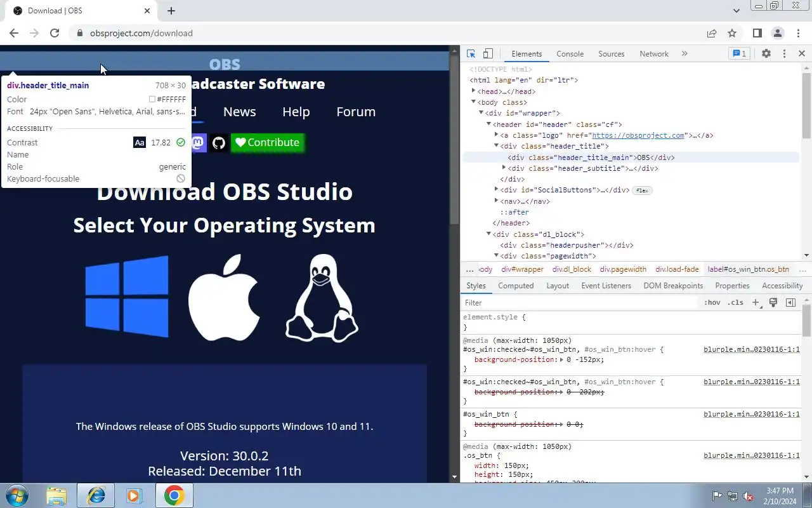The height and width of the screenshot is (508, 812).
Task: Toggle the device toolbar icon in DevTools
Action: pyautogui.click(x=488, y=54)
